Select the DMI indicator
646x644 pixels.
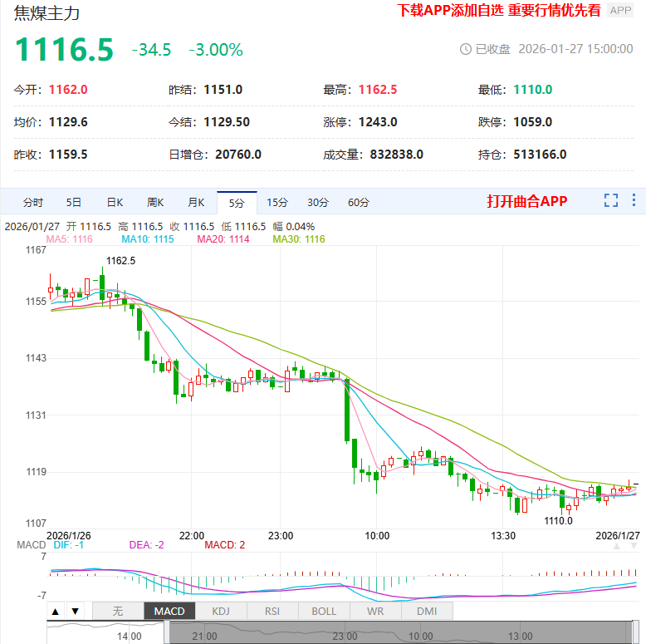pyautogui.click(x=427, y=611)
